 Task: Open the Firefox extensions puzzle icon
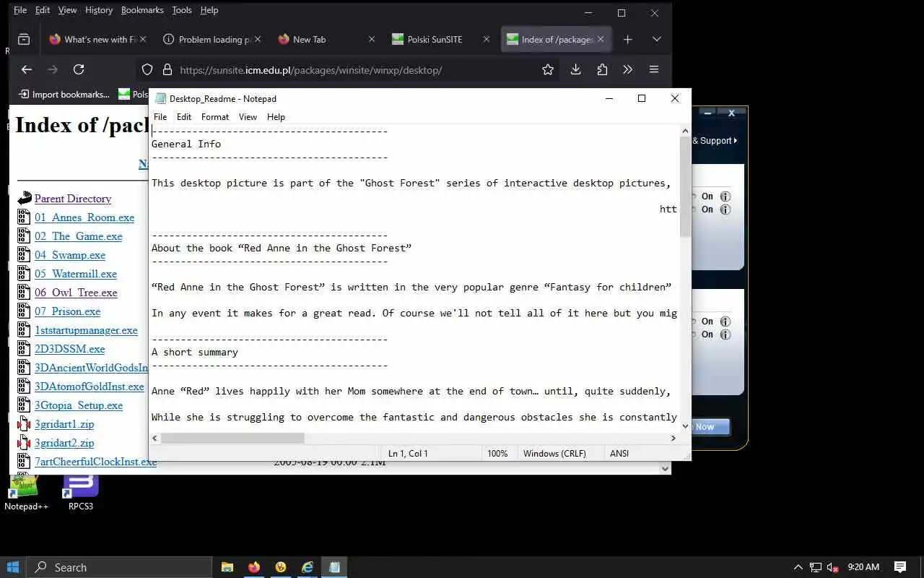pos(602,69)
